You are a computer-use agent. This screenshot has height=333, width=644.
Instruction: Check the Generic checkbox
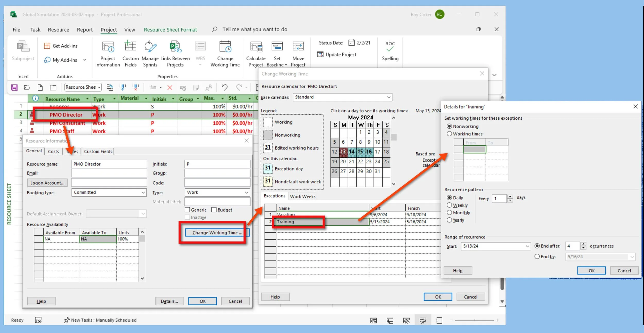(187, 210)
